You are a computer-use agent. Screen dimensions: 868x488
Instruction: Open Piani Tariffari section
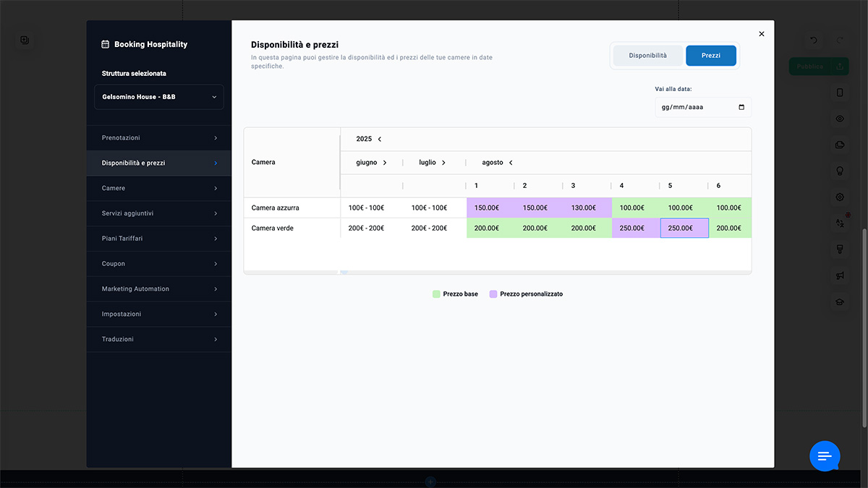click(x=158, y=239)
